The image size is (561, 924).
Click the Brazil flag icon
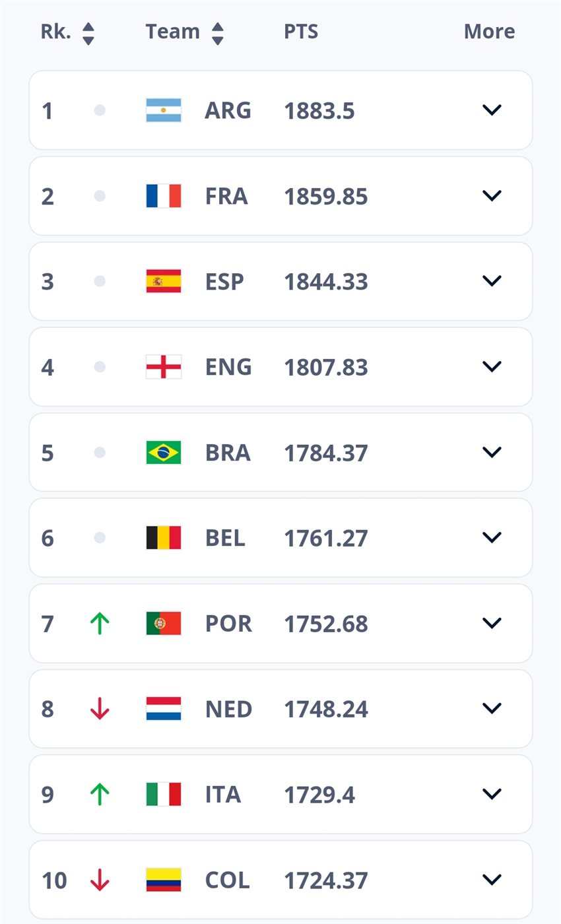click(x=163, y=453)
